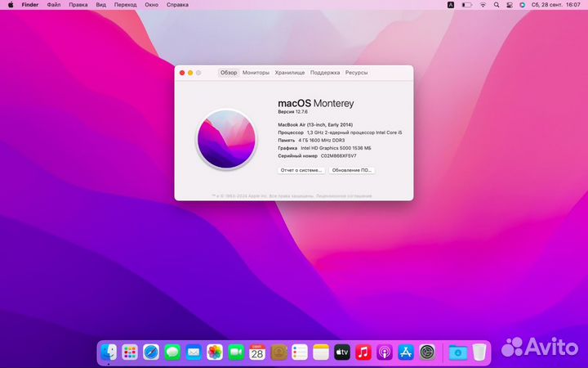Open Messages from the dock

pyautogui.click(x=172, y=352)
